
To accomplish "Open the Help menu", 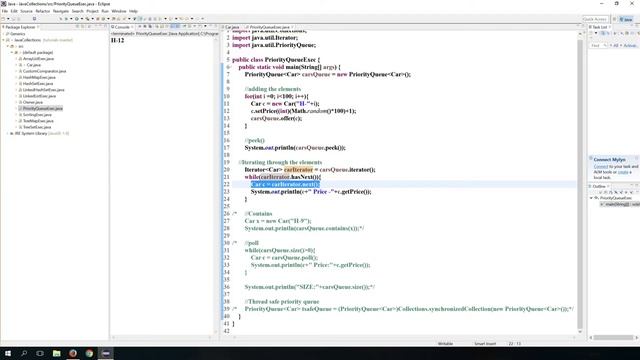I will pos(133,11).
